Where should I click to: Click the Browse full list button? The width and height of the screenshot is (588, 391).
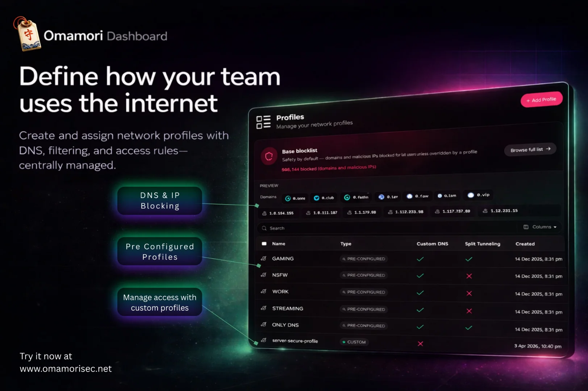pyautogui.click(x=530, y=150)
